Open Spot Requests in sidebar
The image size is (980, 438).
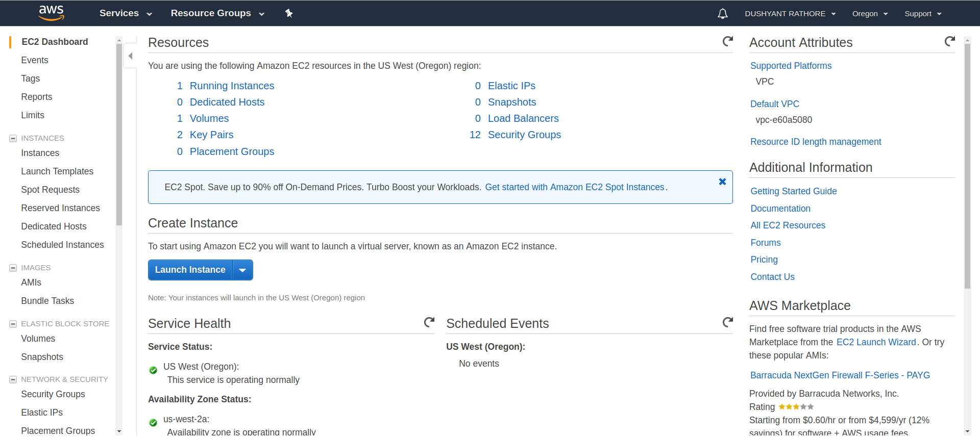(51, 190)
